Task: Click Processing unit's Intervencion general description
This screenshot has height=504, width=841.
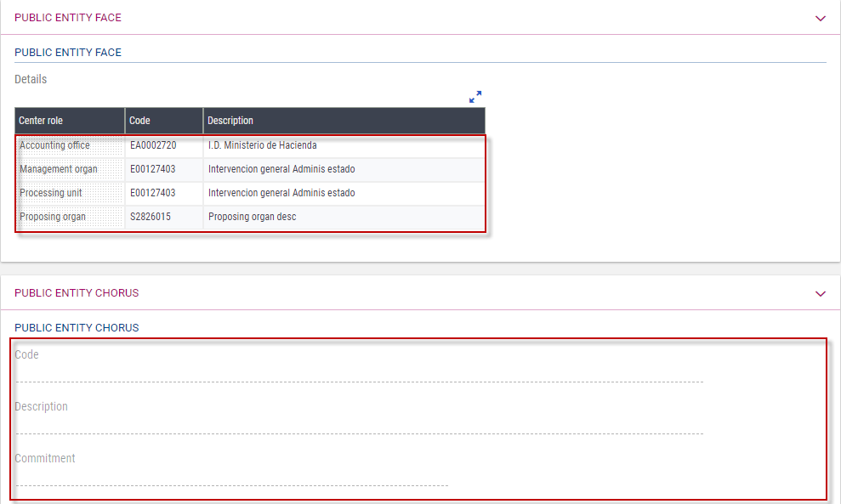Action: coord(281,193)
